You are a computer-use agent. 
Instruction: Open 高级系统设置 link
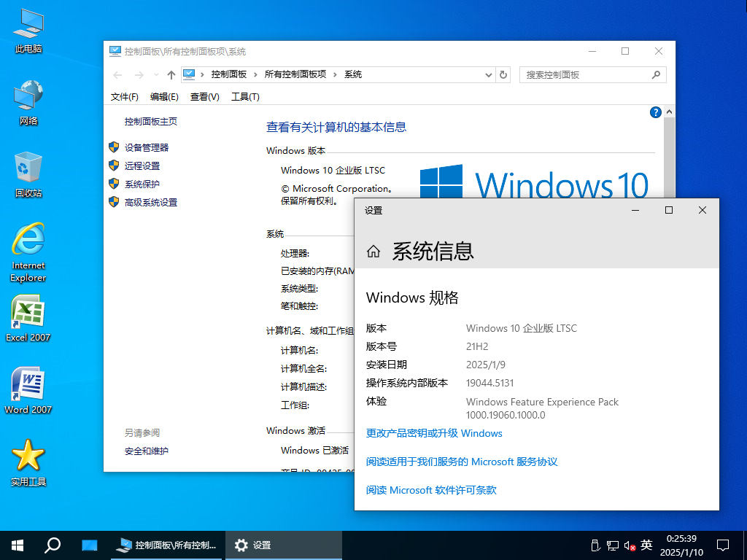click(x=150, y=203)
